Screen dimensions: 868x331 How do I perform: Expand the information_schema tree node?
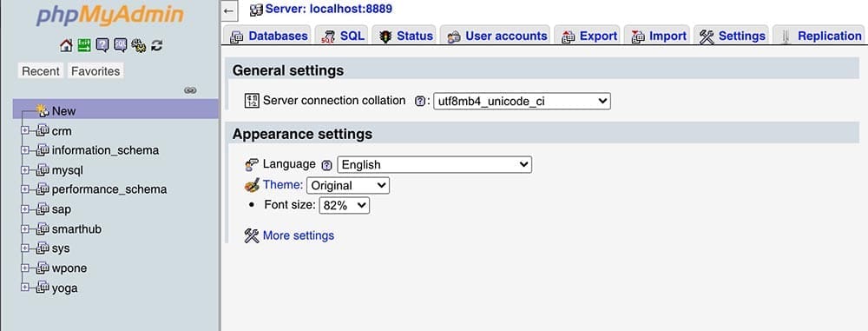pyautogui.click(x=25, y=150)
